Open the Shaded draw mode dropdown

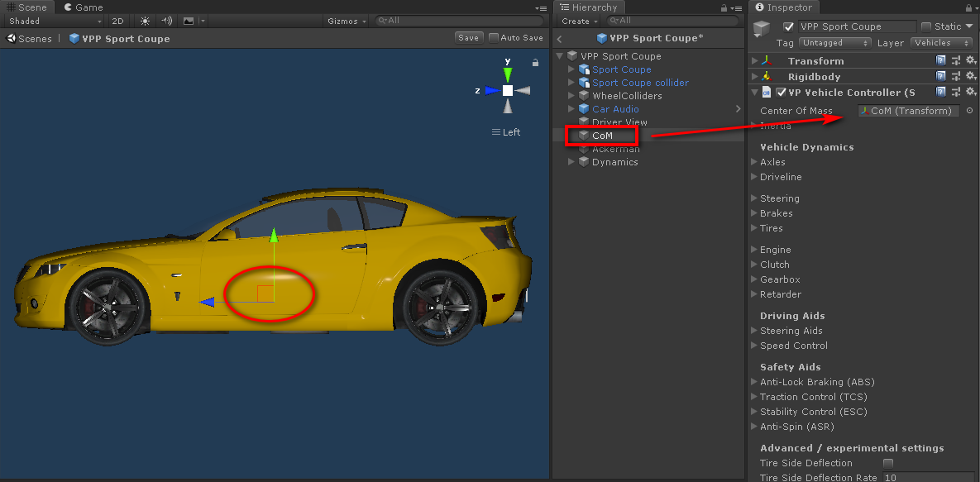click(x=55, y=21)
